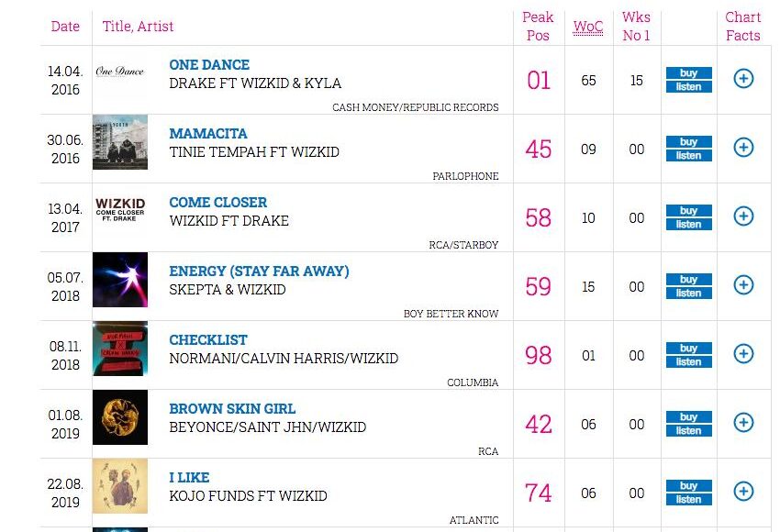Expand chart facts for One Dance

pyautogui.click(x=743, y=79)
